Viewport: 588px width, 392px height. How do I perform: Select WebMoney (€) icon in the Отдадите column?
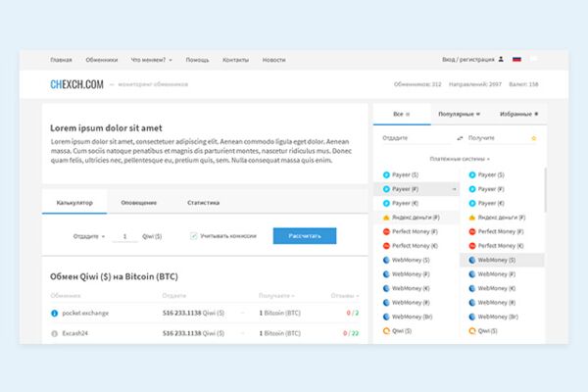pyautogui.click(x=386, y=288)
